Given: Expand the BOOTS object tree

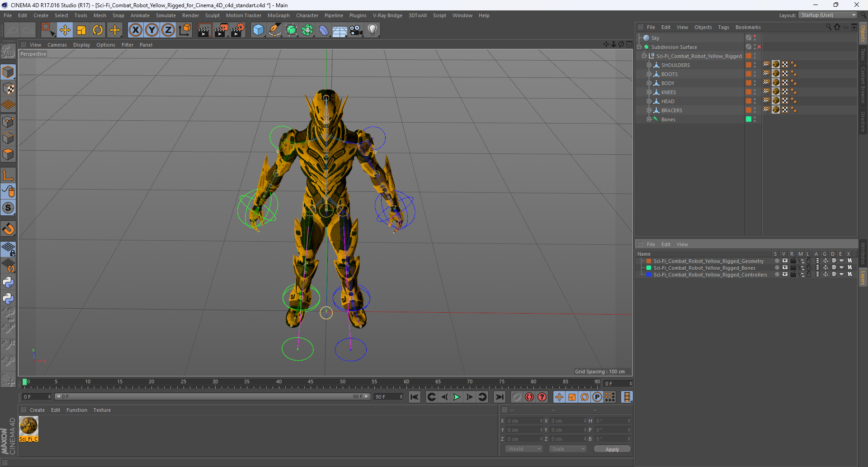Looking at the screenshot, I should [649, 74].
